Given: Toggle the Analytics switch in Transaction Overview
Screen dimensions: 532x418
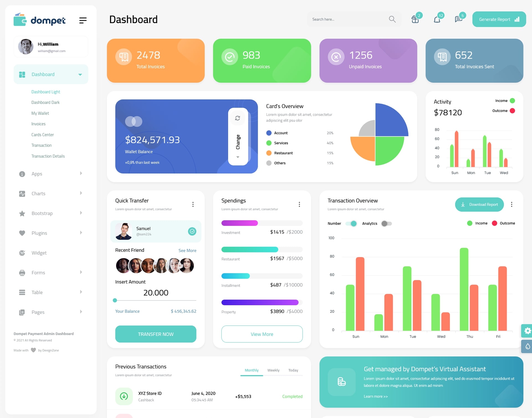Looking at the screenshot, I should pyautogui.click(x=386, y=223).
